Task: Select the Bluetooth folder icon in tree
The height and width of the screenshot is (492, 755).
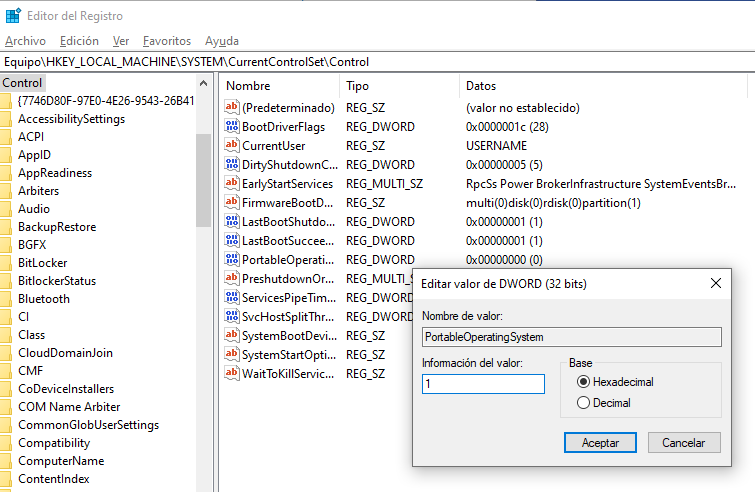Action: click(6, 299)
